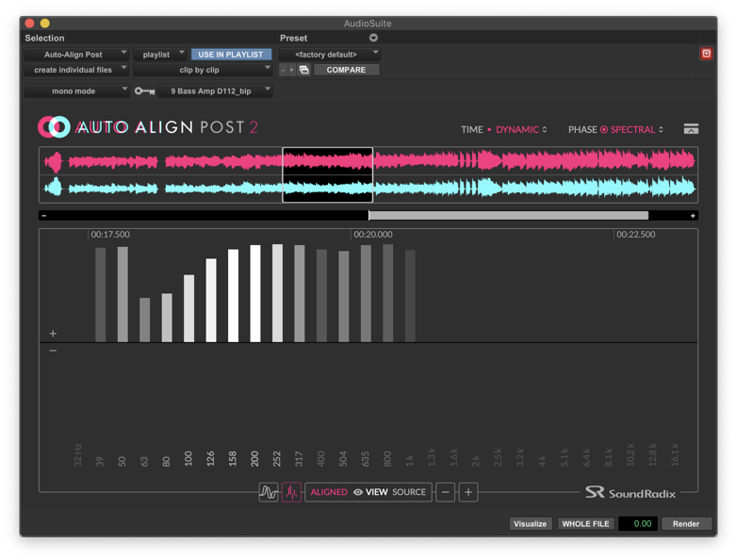Screen dimensions: 737x560
Task: Select the spectral bars view icon
Action: (291, 492)
